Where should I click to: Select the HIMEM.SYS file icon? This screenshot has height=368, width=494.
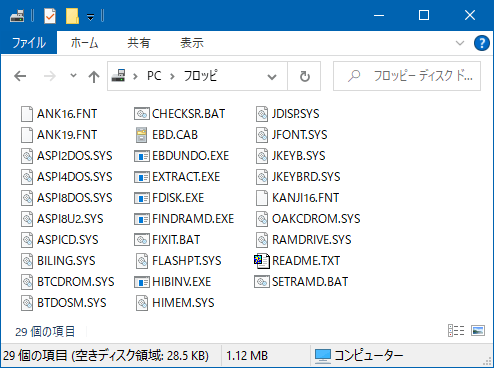142,303
